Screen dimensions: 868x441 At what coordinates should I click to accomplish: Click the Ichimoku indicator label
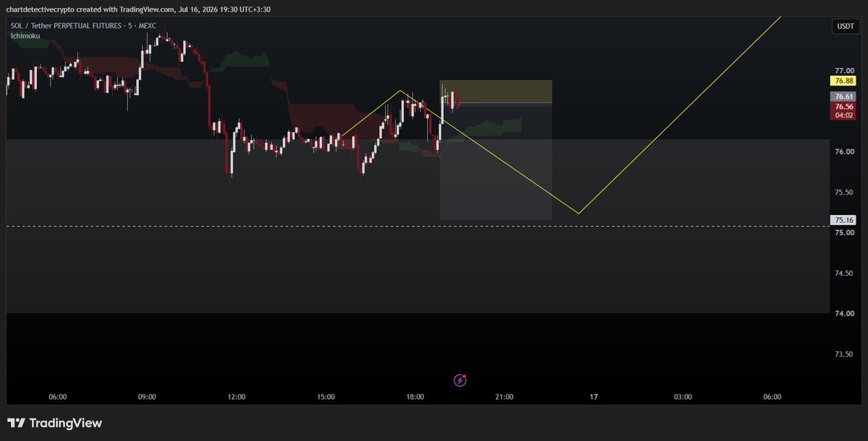click(25, 35)
